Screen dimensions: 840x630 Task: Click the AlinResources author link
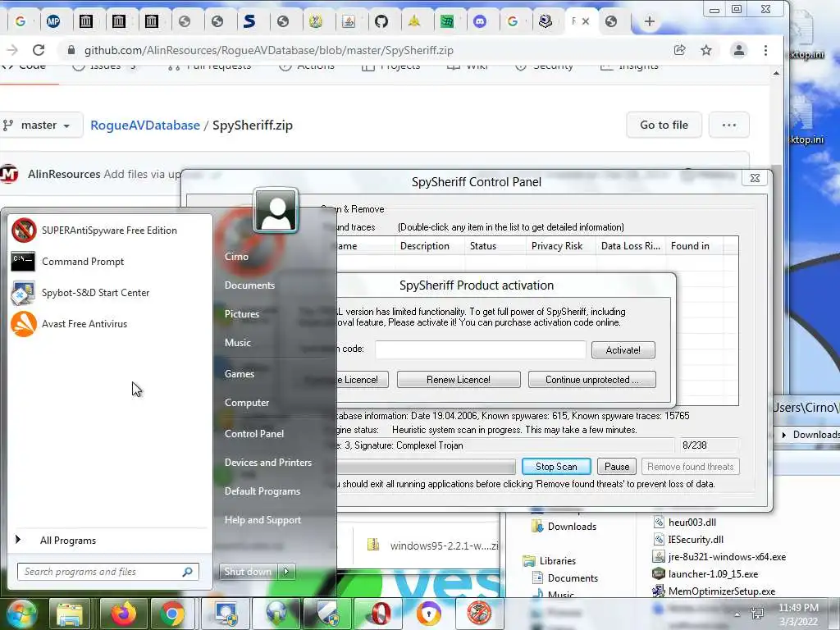click(x=64, y=174)
